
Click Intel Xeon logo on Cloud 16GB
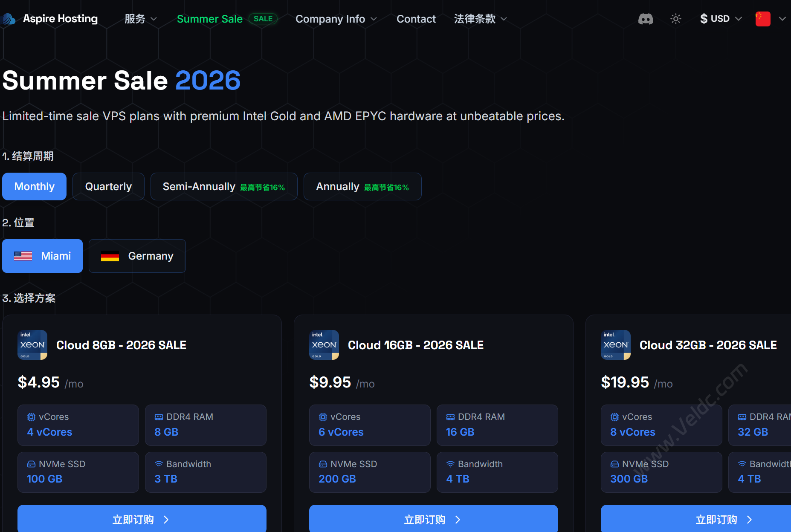point(324,345)
